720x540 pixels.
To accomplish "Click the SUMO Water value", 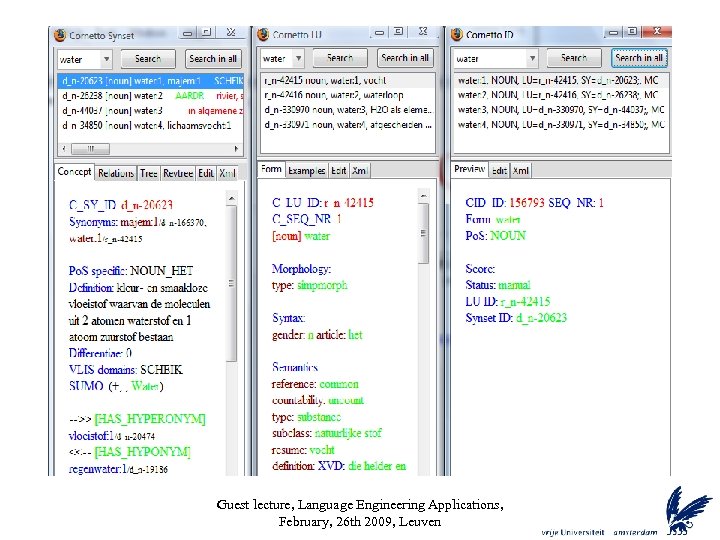I will tap(145, 386).
